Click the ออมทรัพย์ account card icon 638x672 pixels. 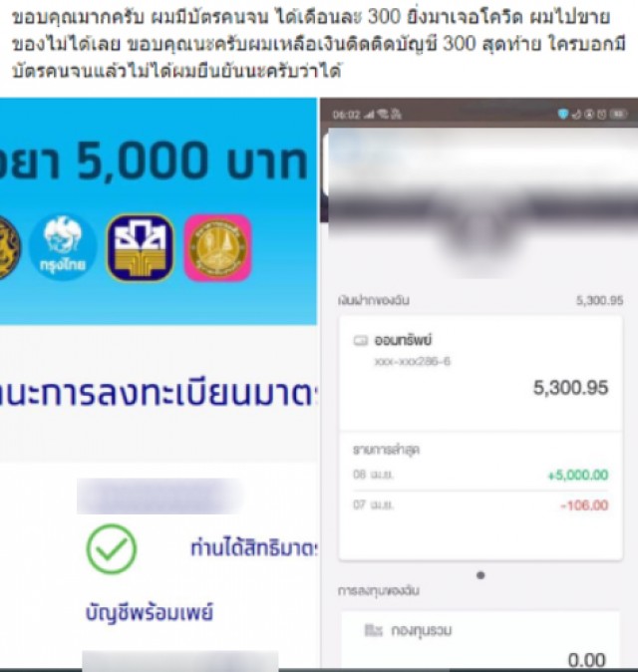pos(360,341)
